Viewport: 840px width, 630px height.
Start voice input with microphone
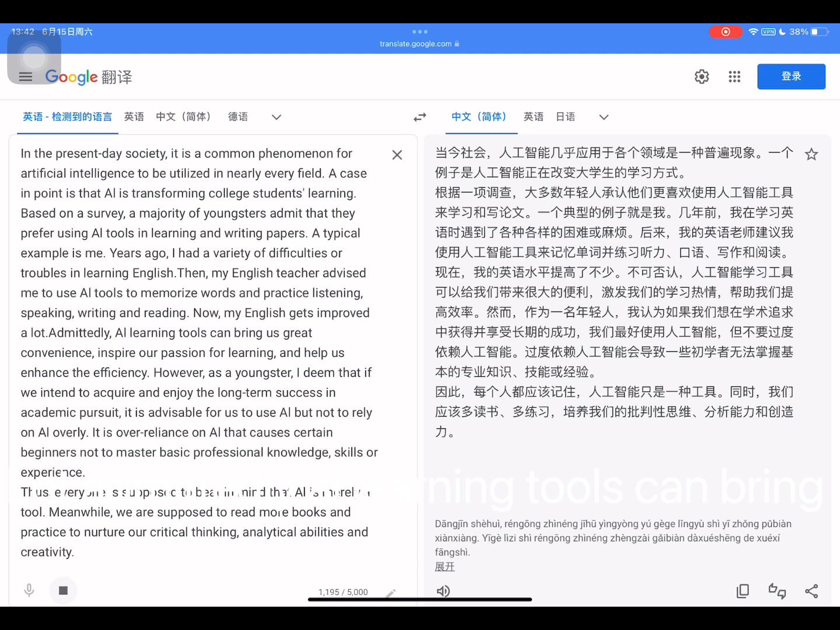click(x=29, y=591)
